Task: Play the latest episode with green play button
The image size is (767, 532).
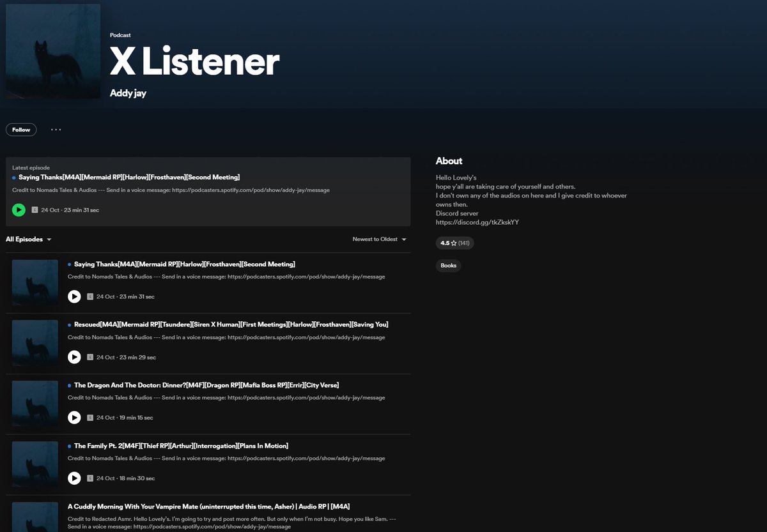Action: pyautogui.click(x=19, y=209)
